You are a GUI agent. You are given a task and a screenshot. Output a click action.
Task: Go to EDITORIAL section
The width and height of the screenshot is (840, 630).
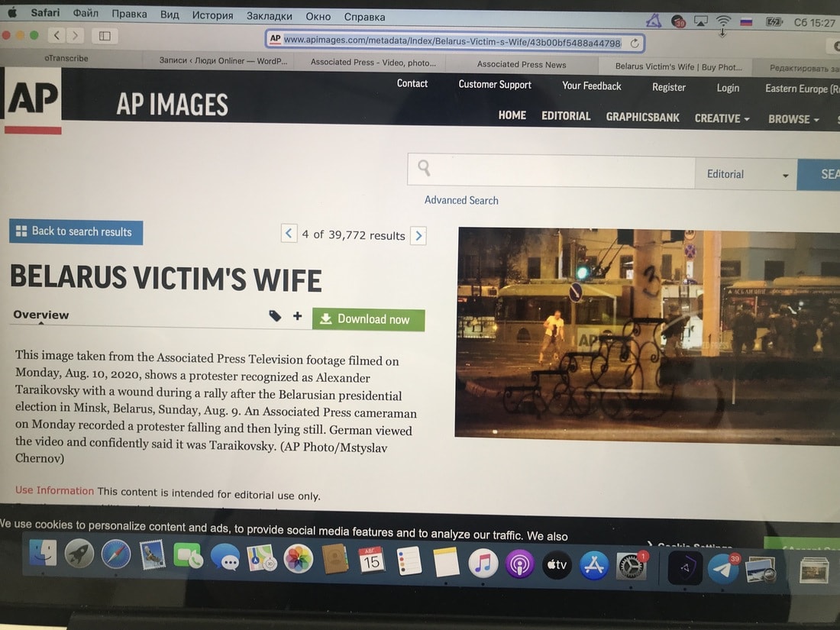point(566,116)
